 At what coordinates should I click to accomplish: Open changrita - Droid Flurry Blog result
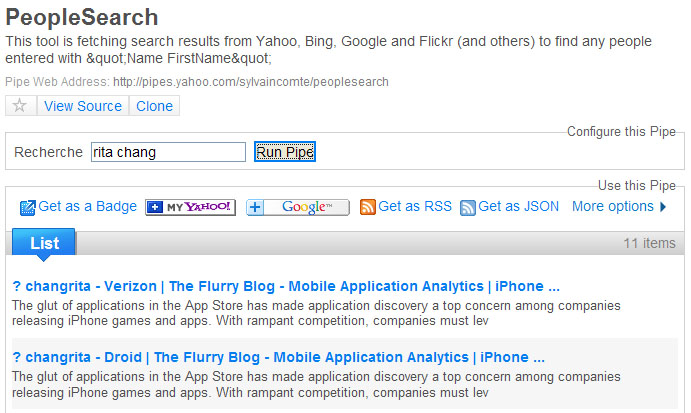(279, 357)
